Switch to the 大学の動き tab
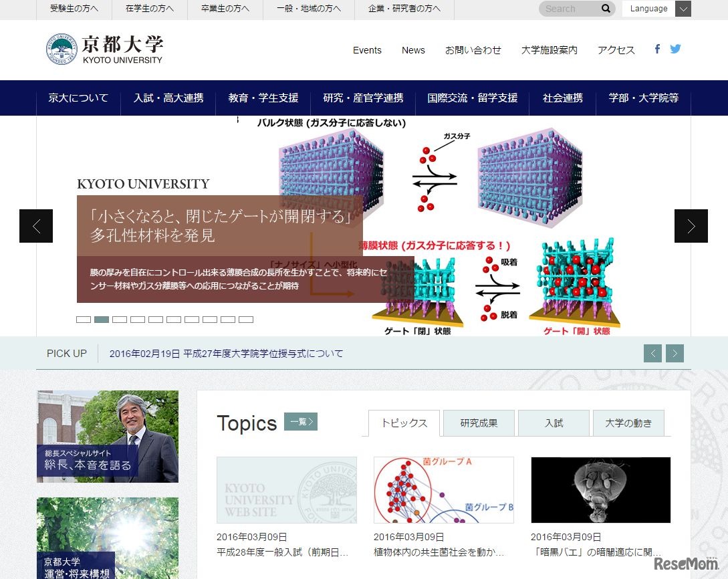 628,423
